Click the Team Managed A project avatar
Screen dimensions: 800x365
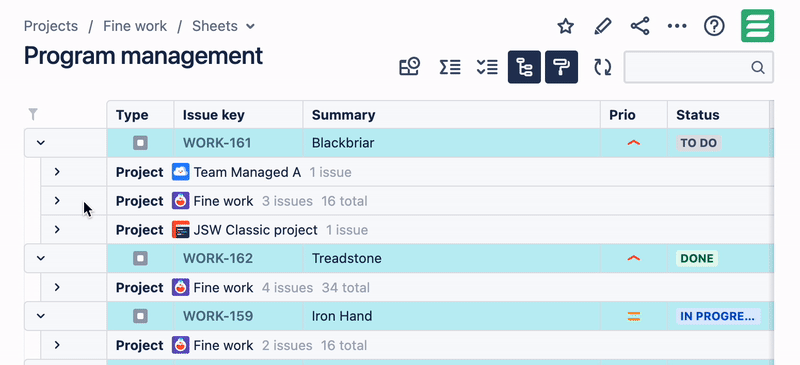click(181, 172)
